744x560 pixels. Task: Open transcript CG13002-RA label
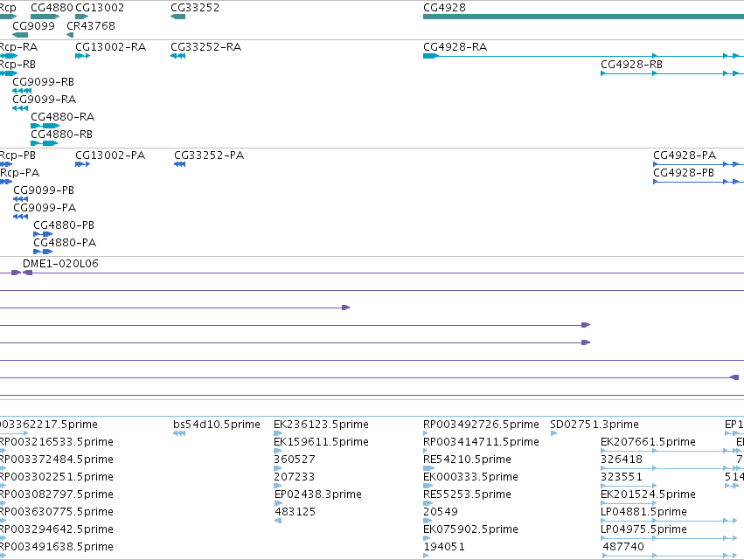pos(110,47)
